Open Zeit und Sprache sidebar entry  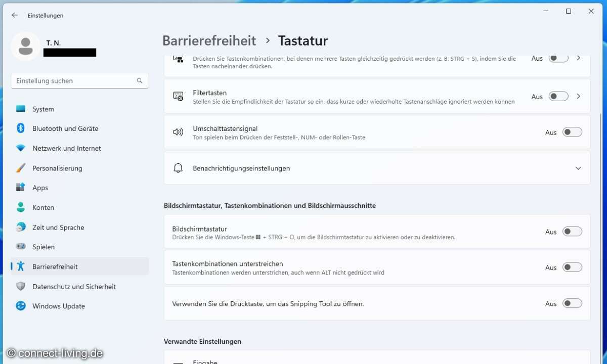(80, 227)
